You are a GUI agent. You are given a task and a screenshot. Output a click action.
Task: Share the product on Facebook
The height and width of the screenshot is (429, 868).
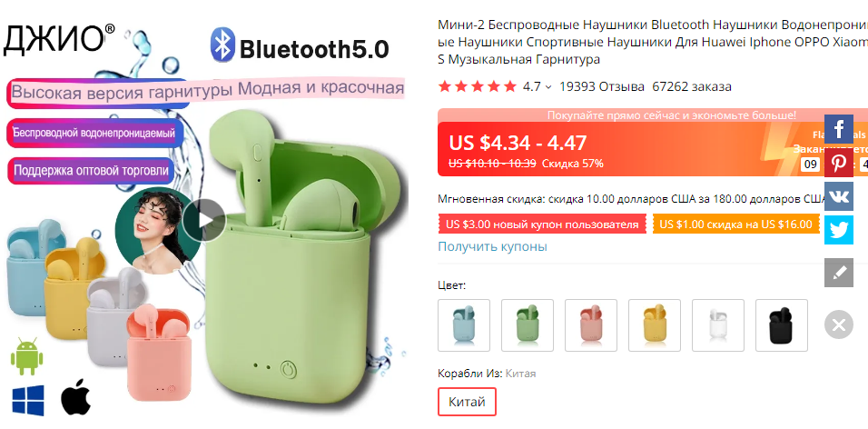[839, 128]
